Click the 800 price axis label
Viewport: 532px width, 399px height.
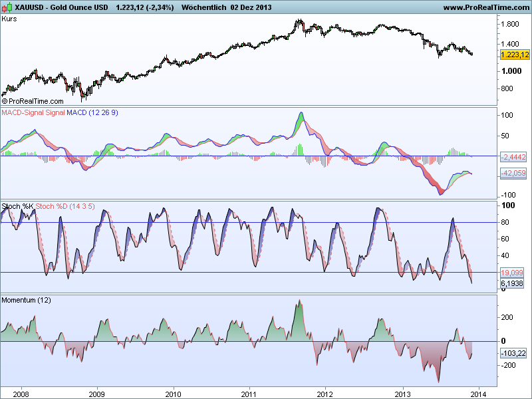tap(507, 88)
